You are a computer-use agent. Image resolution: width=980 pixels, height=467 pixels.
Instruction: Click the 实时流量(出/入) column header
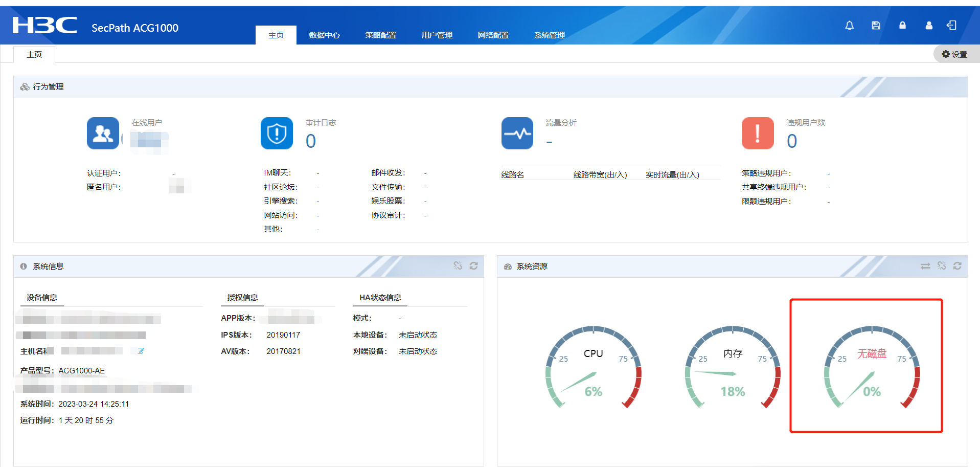pyautogui.click(x=672, y=175)
